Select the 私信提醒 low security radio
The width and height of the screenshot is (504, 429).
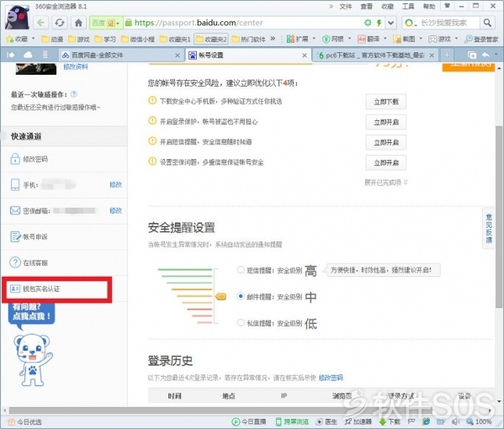(241, 322)
